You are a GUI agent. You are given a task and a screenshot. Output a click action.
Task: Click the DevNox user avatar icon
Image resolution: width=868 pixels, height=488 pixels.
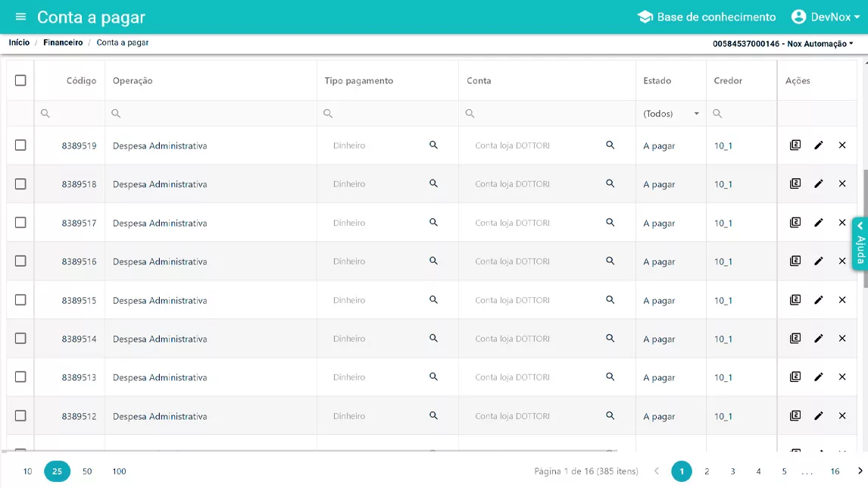798,17
